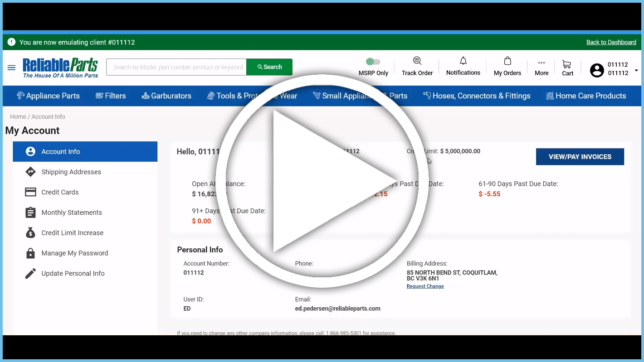This screenshot has height=362, width=644.
Task: Open the shopping Cart icon
Action: [566, 64]
